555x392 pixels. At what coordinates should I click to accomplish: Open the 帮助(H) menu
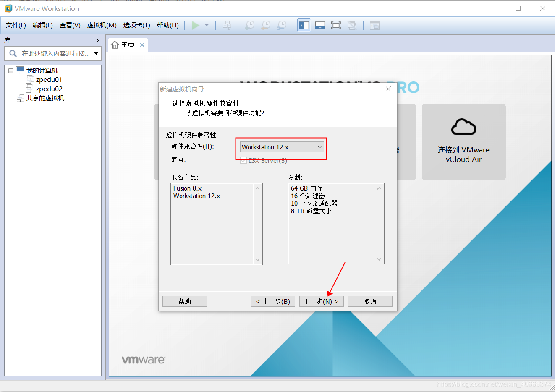(x=168, y=25)
